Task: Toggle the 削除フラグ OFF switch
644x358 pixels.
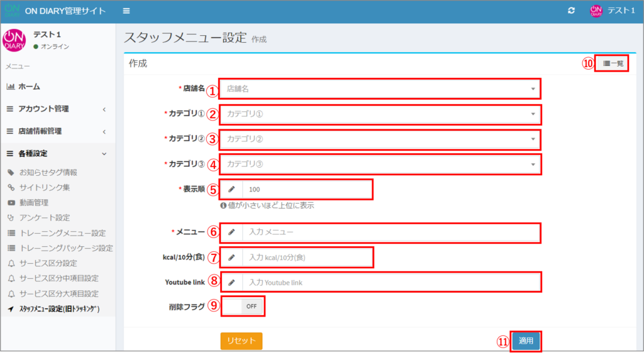Action: 243,306
